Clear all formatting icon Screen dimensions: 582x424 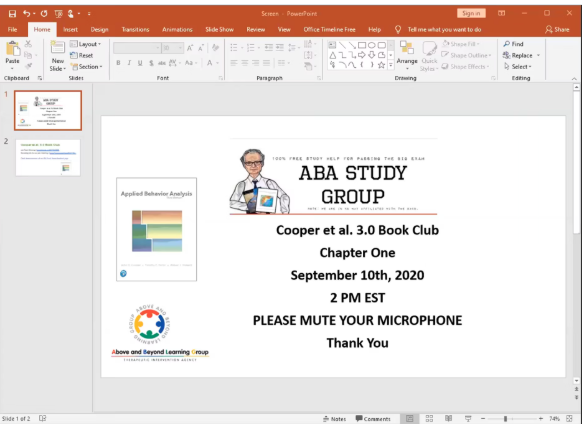click(215, 48)
